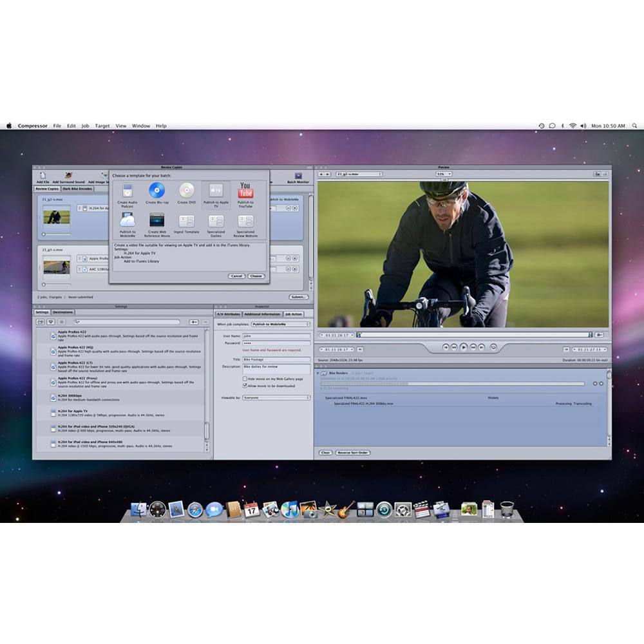Uncheck Allow movie to be downloaded
The height and width of the screenshot is (644, 644).
(x=245, y=386)
